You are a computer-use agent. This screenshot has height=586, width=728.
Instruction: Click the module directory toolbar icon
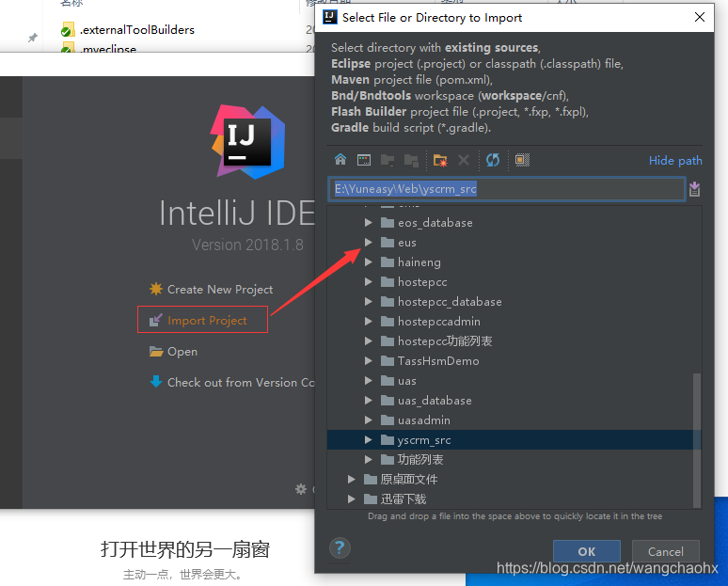pos(411,161)
